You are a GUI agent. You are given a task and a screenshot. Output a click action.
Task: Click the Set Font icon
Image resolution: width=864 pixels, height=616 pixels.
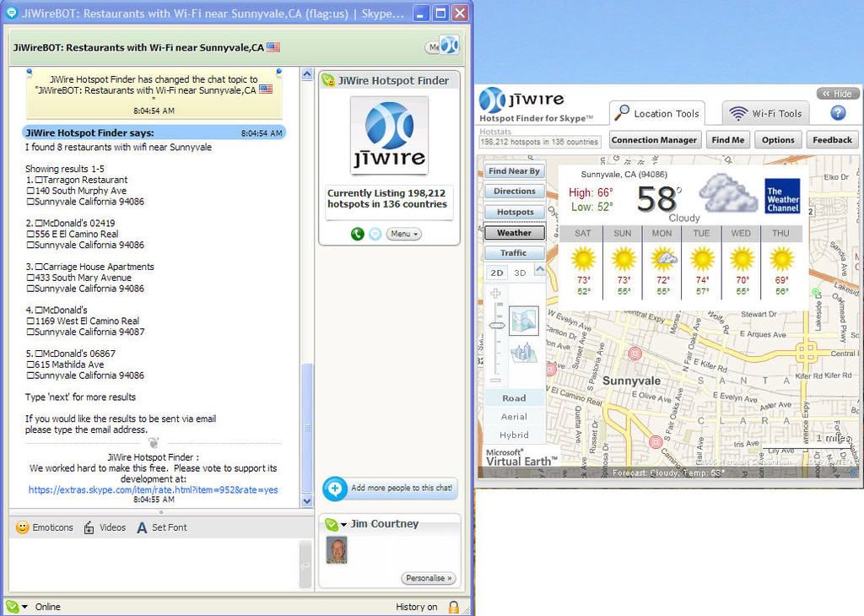click(x=142, y=528)
